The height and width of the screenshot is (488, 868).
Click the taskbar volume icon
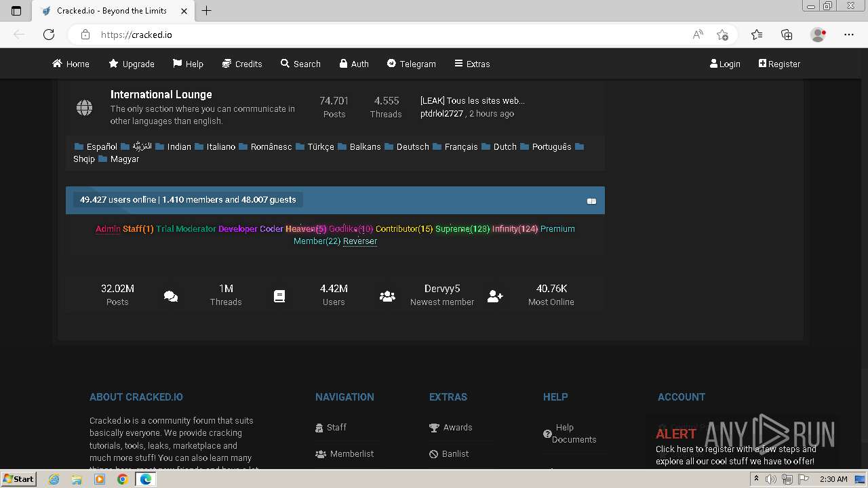pyautogui.click(x=771, y=479)
